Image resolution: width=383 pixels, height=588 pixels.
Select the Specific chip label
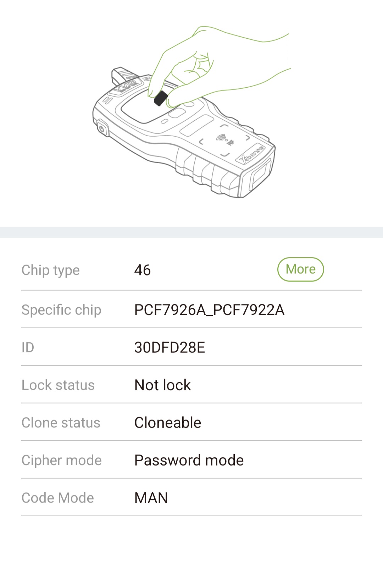click(x=61, y=310)
